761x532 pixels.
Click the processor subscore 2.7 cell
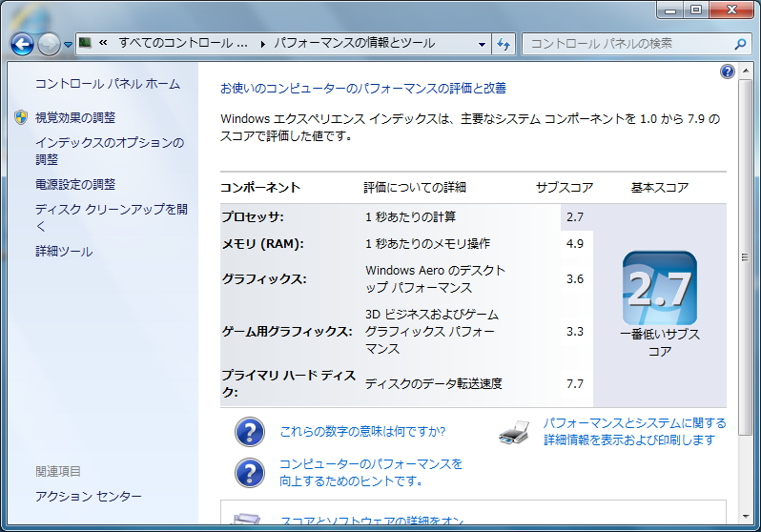pos(575,217)
